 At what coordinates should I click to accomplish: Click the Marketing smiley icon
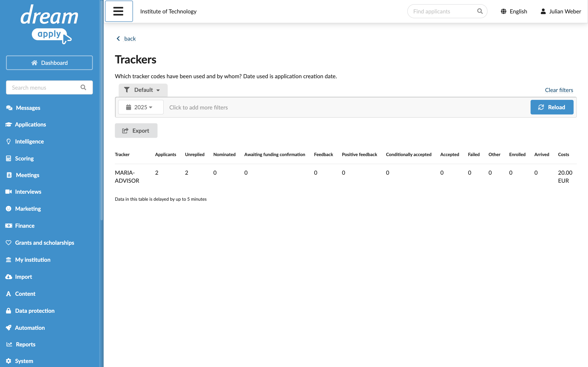(8, 209)
